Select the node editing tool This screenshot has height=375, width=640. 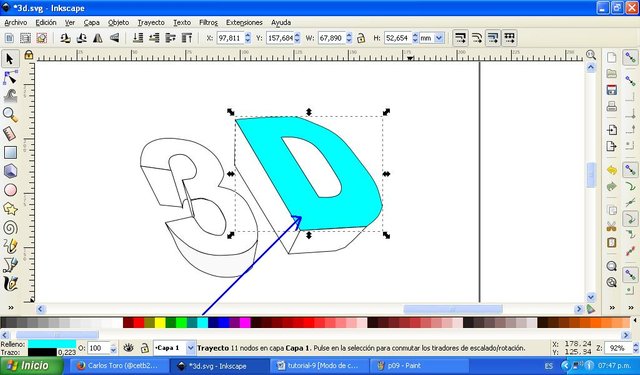(10, 77)
